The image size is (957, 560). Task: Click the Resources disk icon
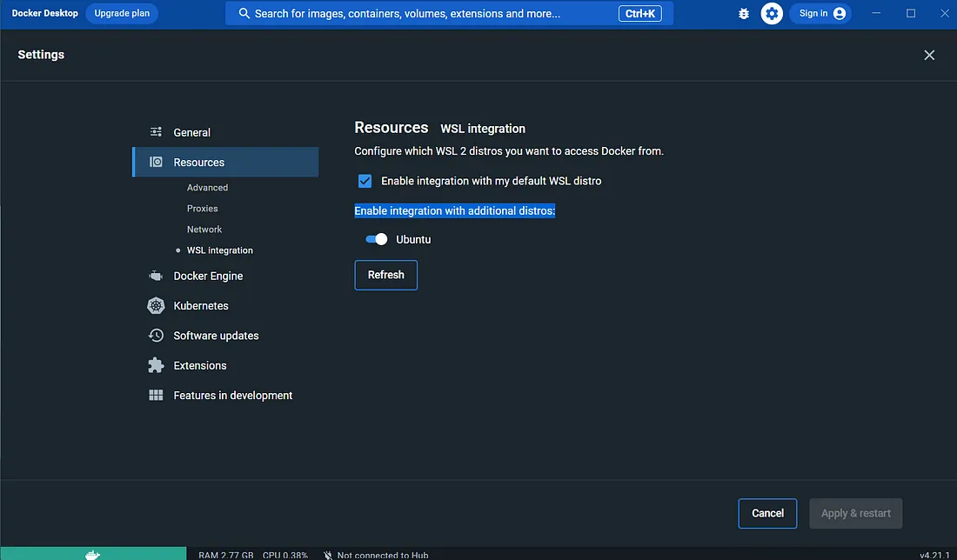click(157, 162)
